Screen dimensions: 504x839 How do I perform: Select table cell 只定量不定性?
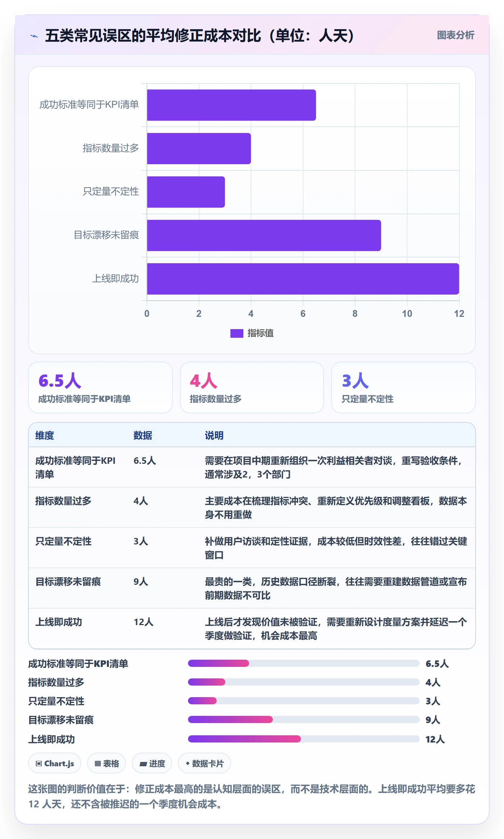63,541
